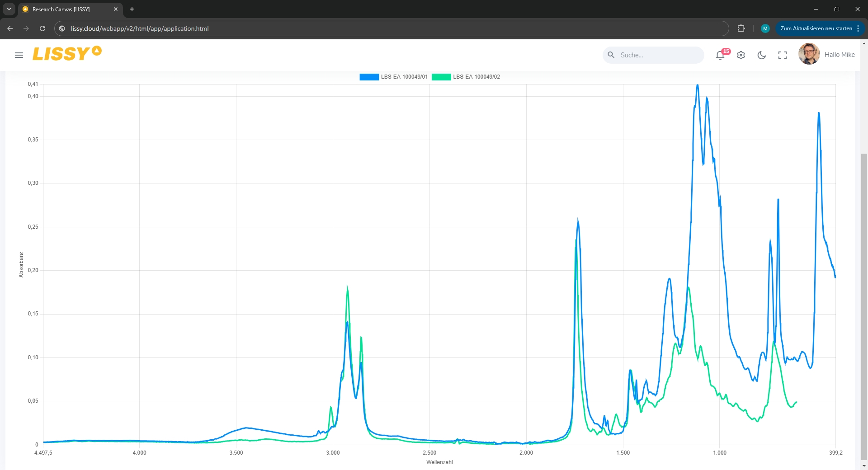
Task: Click the scrollbar down arrow
Action: [864, 466]
